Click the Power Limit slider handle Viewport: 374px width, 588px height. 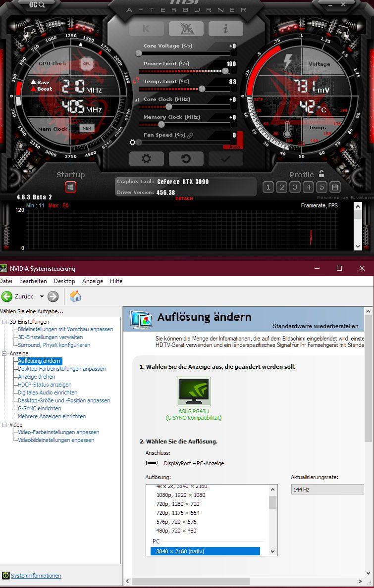[225, 71]
